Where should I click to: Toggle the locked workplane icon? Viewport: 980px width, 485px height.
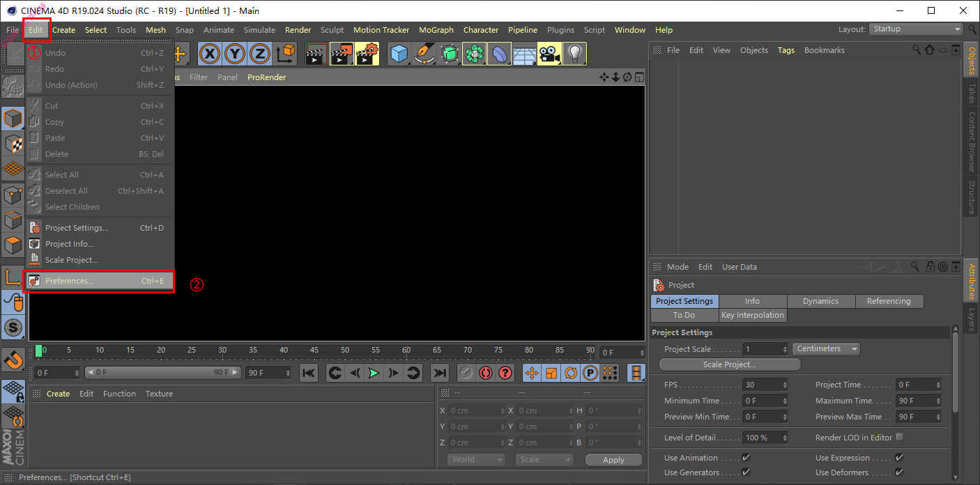point(13,391)
